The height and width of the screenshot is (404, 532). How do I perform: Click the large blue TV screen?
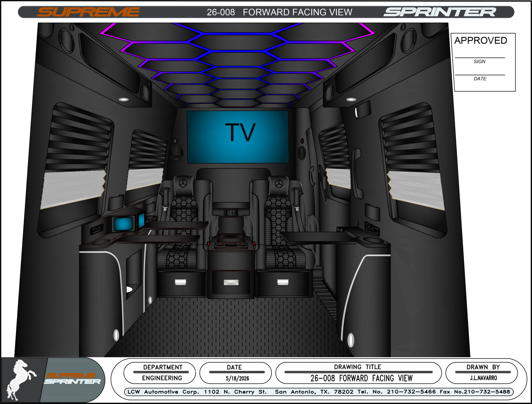click(x=238, y=137)
